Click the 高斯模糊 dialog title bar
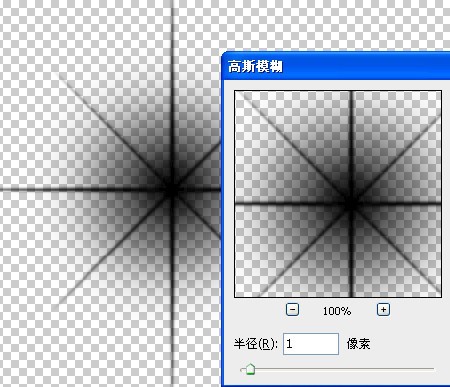 coord(336,66)
